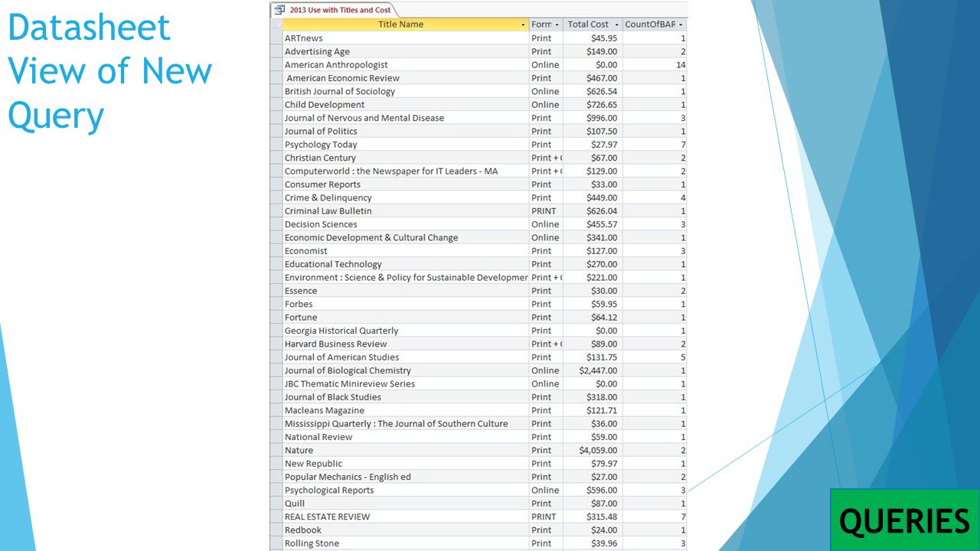Viewport: 980px width, 551px height.
Task: Click the $4,059.00 cost for Nature
Action: (x=593, y=450)
